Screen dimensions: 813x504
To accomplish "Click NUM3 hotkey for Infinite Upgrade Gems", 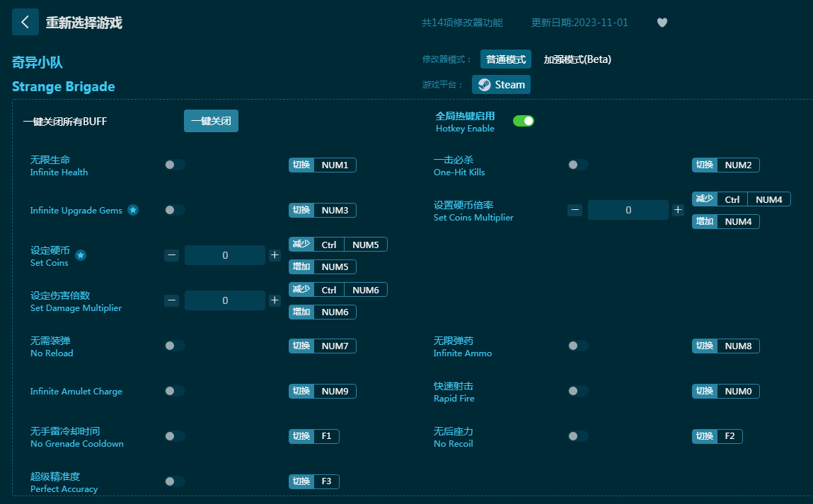I will coord(323,210).
